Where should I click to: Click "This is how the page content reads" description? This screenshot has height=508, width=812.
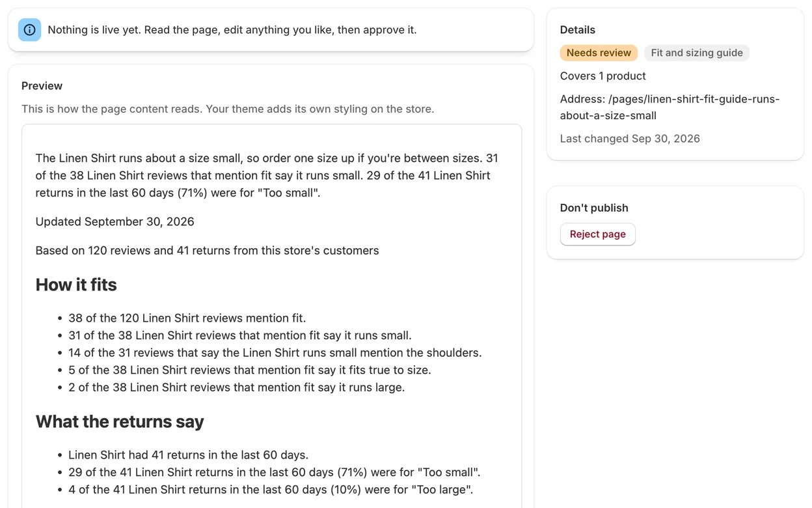[228, 109]
